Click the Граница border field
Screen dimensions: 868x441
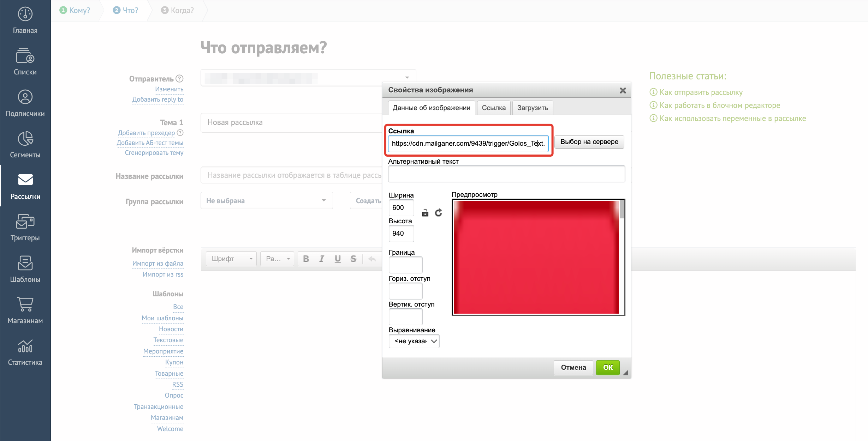pyautogui.click(x=405, y=265)
